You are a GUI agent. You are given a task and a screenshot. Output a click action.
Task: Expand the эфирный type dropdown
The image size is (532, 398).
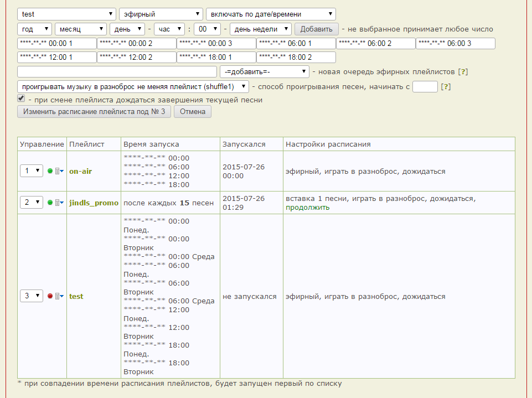[161, 14]
